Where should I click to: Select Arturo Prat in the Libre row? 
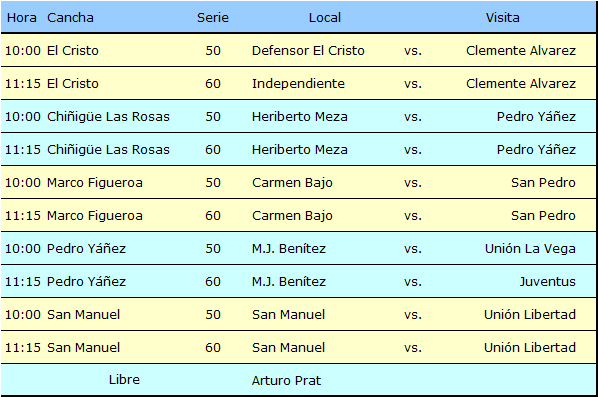click(x=286, y=380)
